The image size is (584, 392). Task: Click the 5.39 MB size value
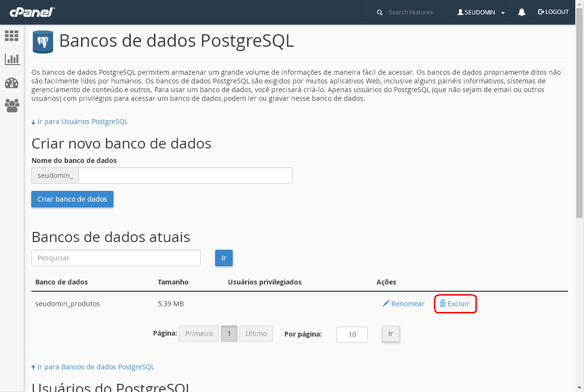171,304
